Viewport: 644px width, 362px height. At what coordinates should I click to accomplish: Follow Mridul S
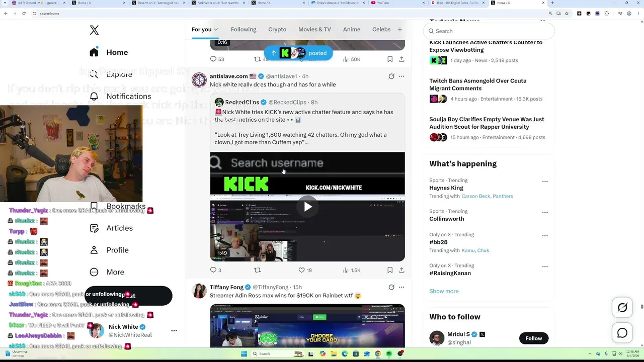[534, 338]
